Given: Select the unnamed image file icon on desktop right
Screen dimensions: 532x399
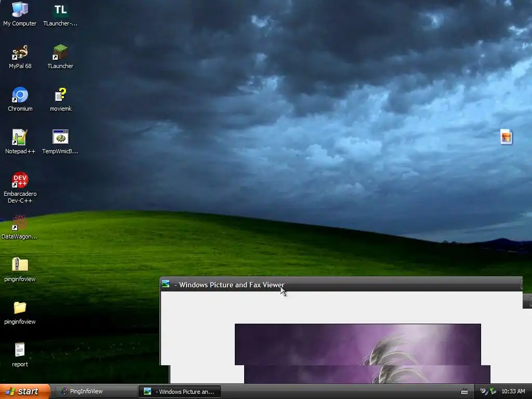Looking at the screenshot, I should (x=506, y=137).
